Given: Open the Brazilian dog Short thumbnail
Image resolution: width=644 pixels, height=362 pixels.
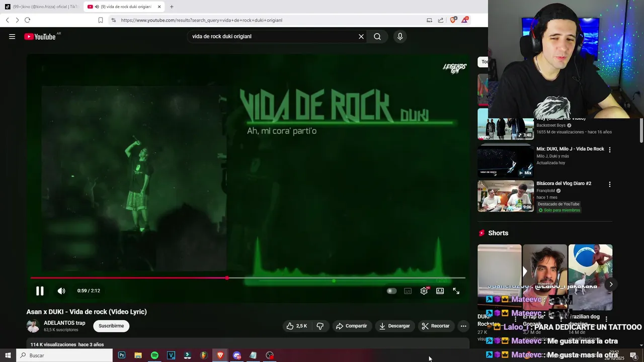Looking at the screenshot, I should coord(590,277).
